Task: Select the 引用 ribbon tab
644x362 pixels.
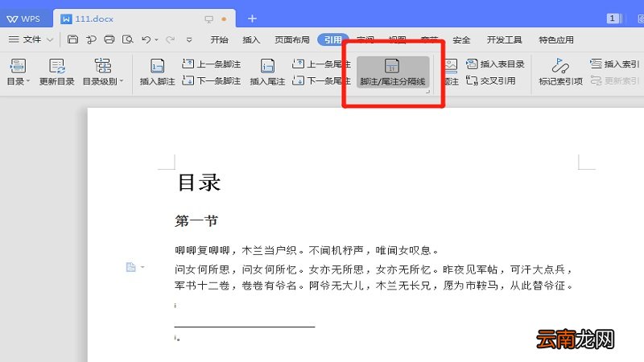Action: tap(332, 39)
